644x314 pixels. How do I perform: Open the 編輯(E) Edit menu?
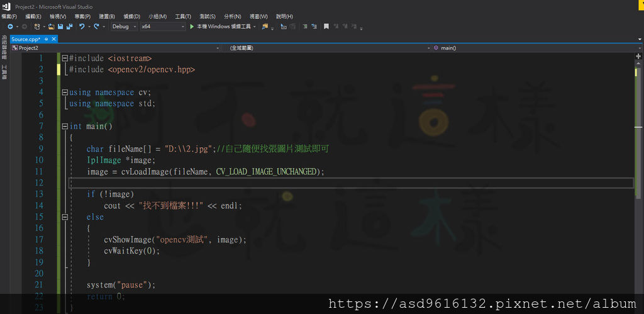pyautogui.click(x=33, y=16)
